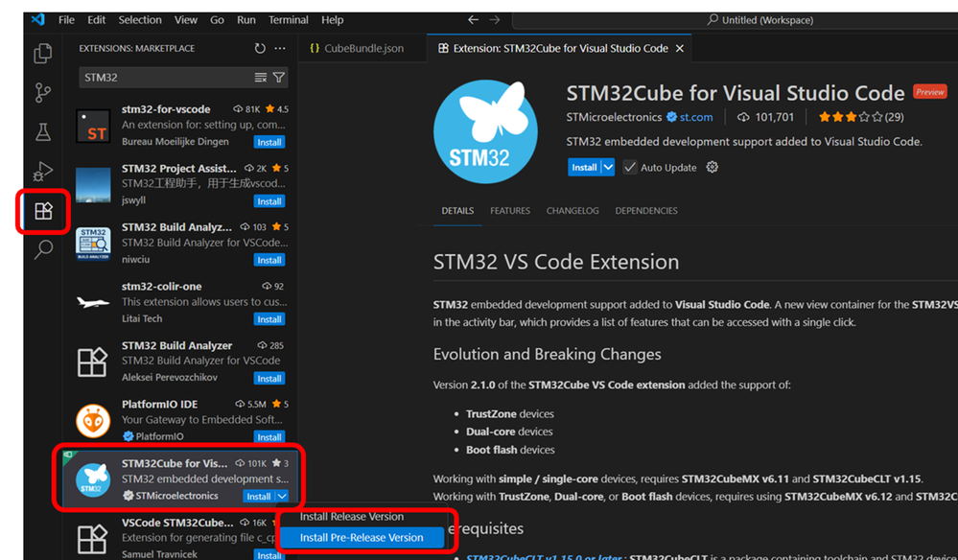Select the DEPENDENCIES tab

click(646, 211)
